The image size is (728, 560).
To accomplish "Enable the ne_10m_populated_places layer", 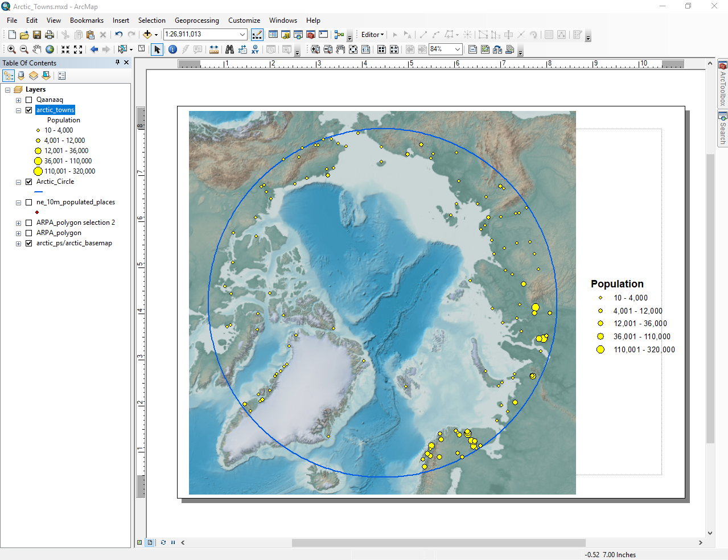I will 29,203.
